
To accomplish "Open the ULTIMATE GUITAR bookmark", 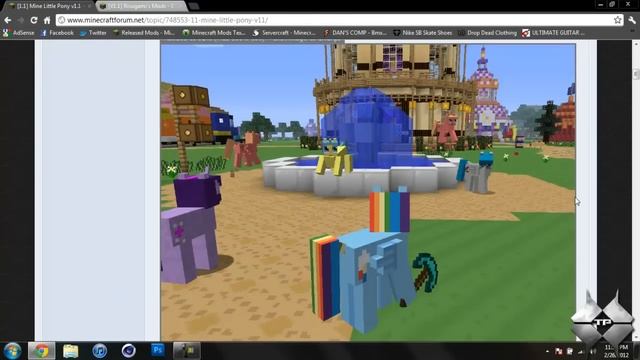I will pos(553,33).
